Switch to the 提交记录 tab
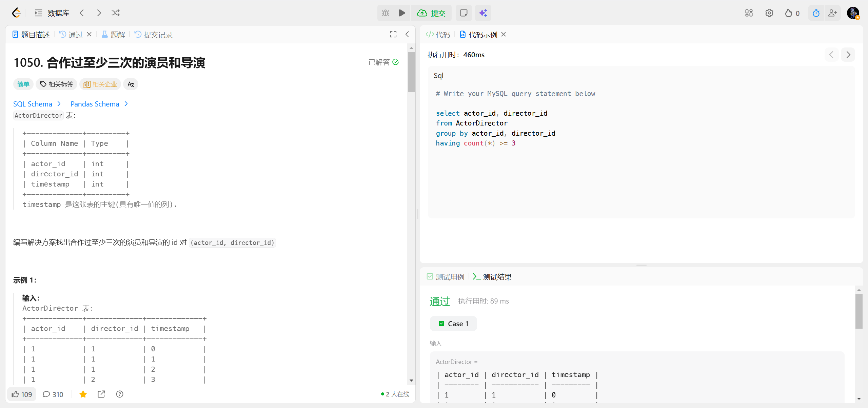 (154, 35)
